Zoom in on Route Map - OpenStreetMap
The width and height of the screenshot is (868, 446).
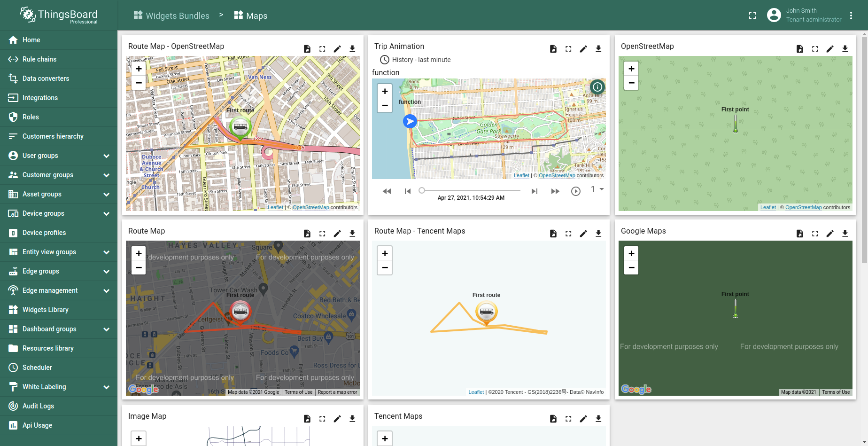pos(139,69)
